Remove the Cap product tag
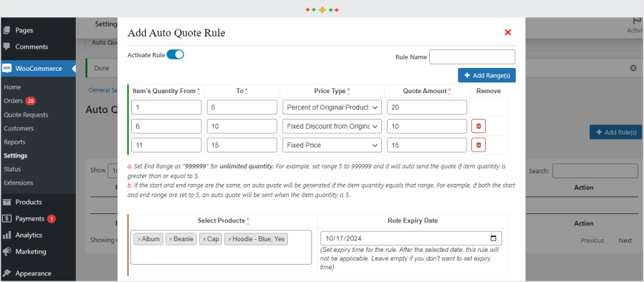 (205, 239)
